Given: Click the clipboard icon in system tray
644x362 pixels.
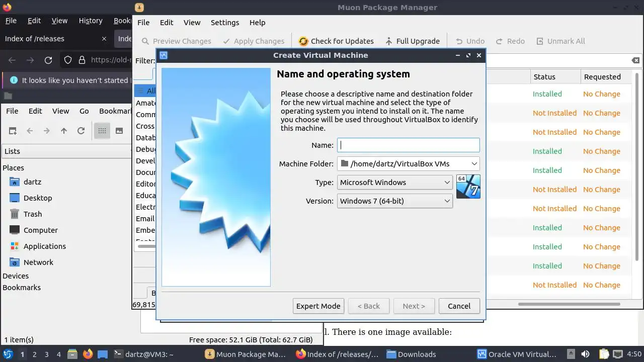Looking at the screenshot, I should (x=604, y=354).
